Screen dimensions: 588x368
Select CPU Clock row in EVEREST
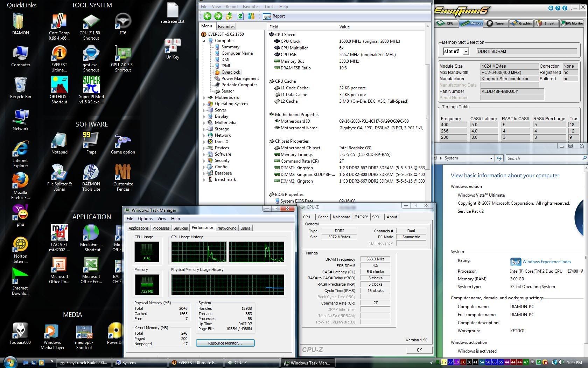[x=346, y=41]
